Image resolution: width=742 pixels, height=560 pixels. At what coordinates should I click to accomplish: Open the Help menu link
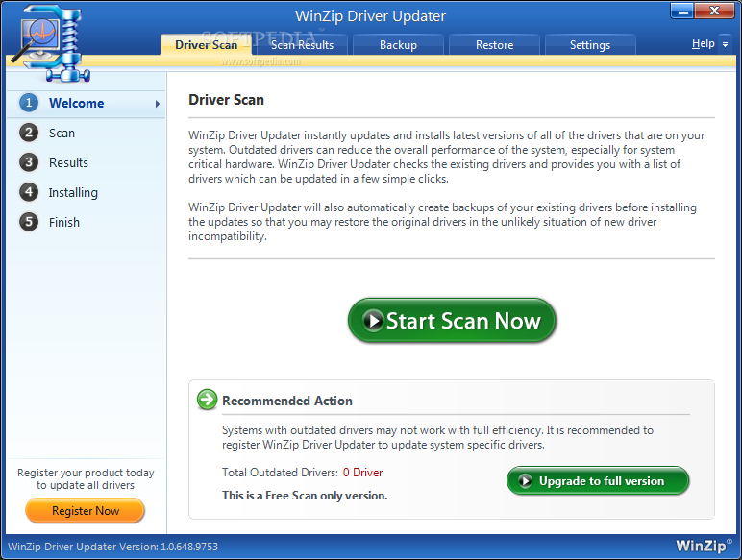pos(704,44)
